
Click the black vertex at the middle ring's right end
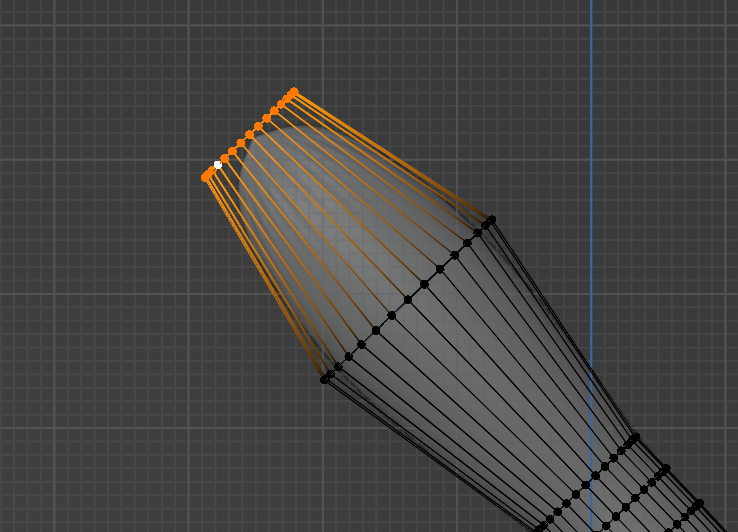pyautogui.click(x=491, y=219)
